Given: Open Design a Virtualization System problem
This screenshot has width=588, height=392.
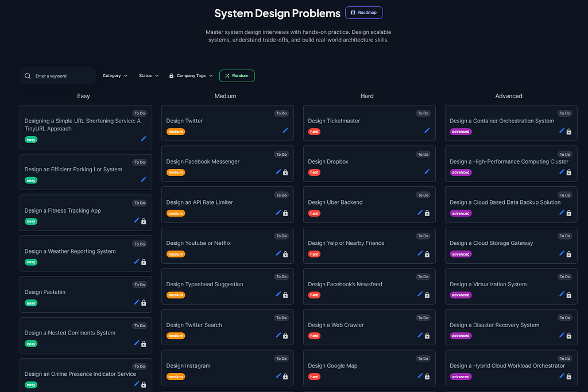Looking at the screenshot, I should click(488, 285).
